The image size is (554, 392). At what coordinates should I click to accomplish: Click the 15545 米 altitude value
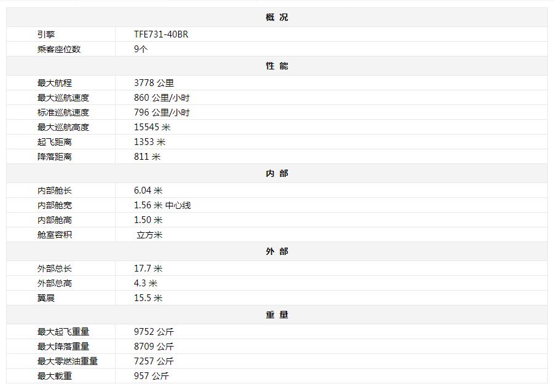click(152, 127)
